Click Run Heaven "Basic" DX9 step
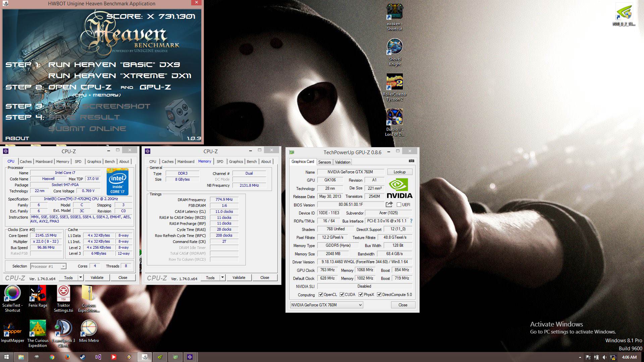The image size is (644, 362). [x=114, y=65]
